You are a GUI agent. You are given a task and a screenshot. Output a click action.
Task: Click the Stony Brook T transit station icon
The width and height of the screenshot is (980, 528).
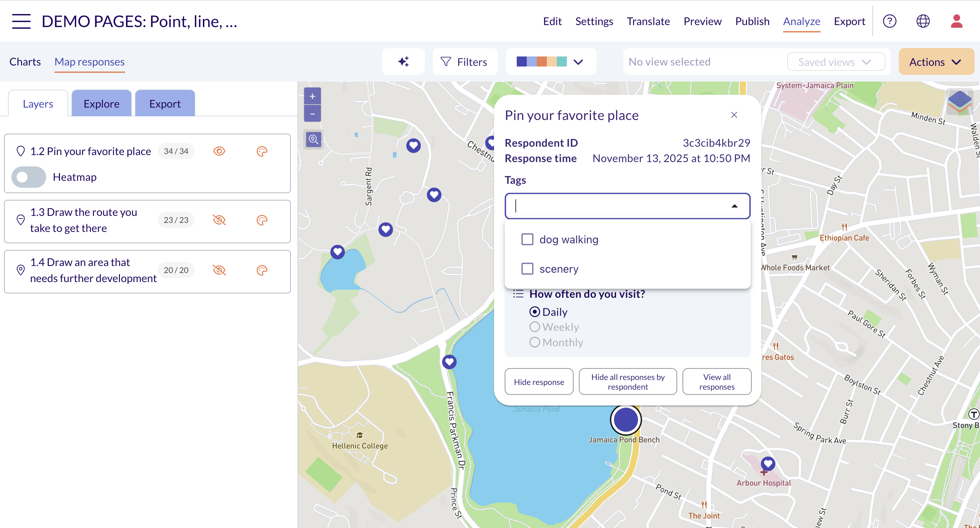coord(974,414)
